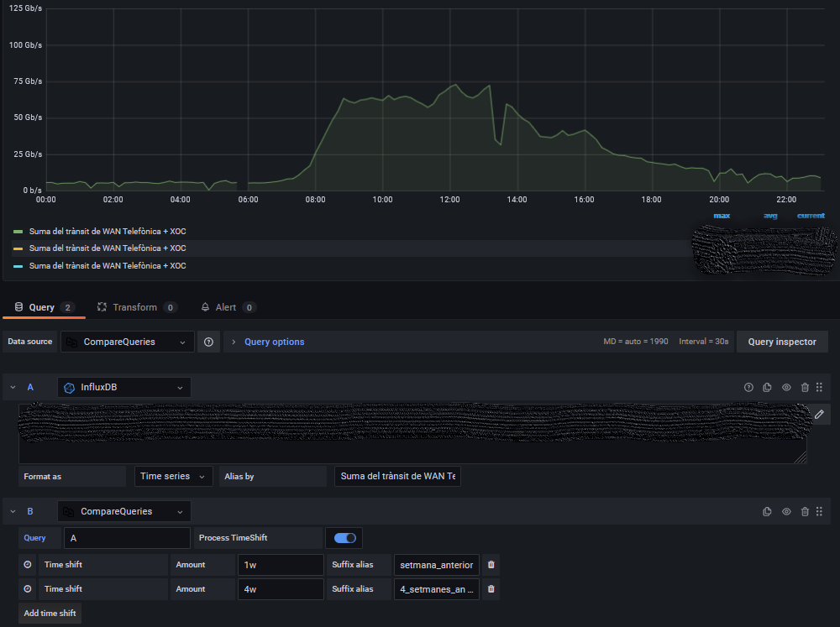Open the Query inspector

(x=781, y=342)
